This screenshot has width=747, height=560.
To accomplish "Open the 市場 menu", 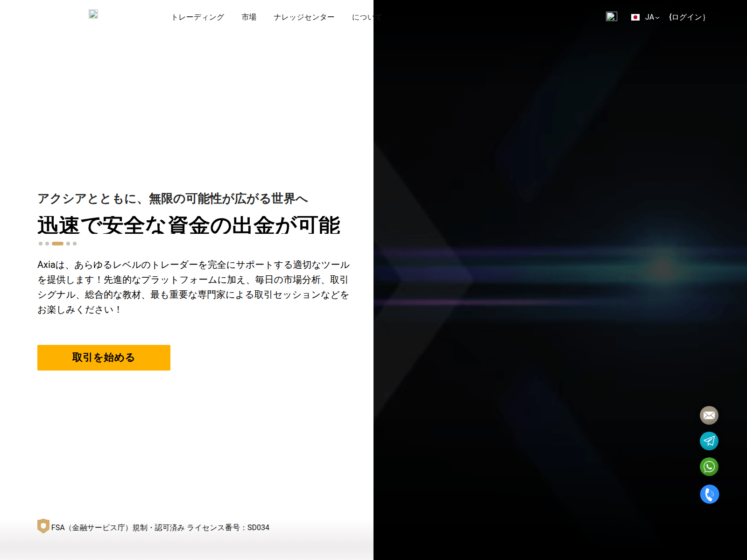I will (x=249, y=17).
